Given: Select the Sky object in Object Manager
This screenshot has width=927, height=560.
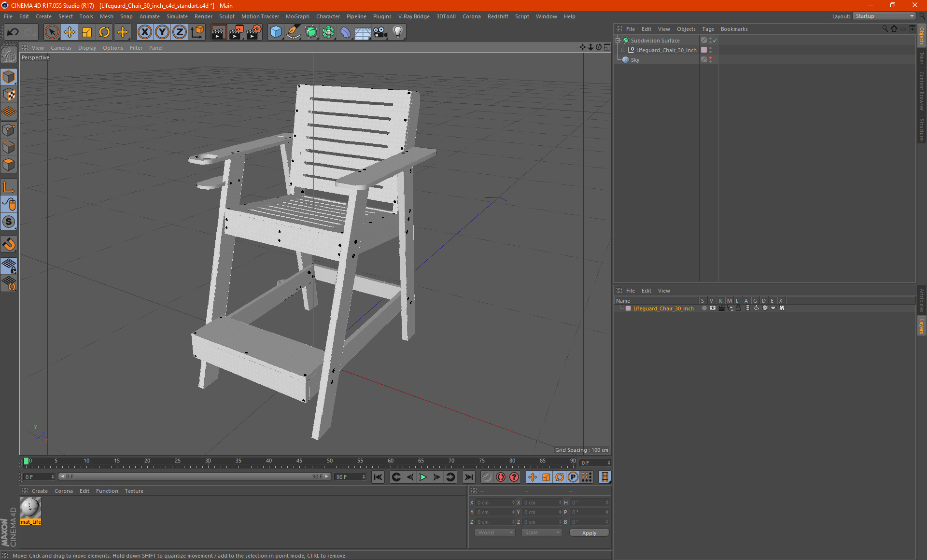Looking at the screenshot, I should coord(635,60).
